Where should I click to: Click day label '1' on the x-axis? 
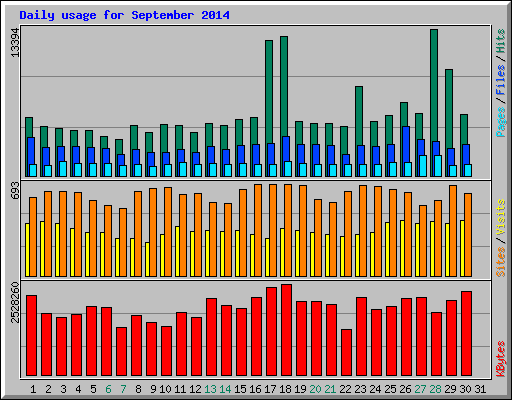click(33, 389)
